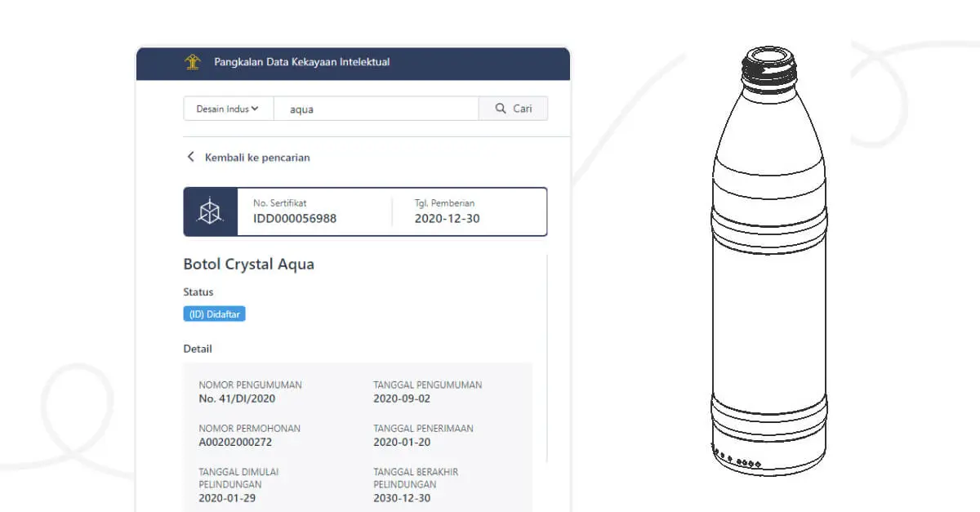Click announcement number No. 41/DI/2020
The image size is (980, 512).
click(237, 398)
